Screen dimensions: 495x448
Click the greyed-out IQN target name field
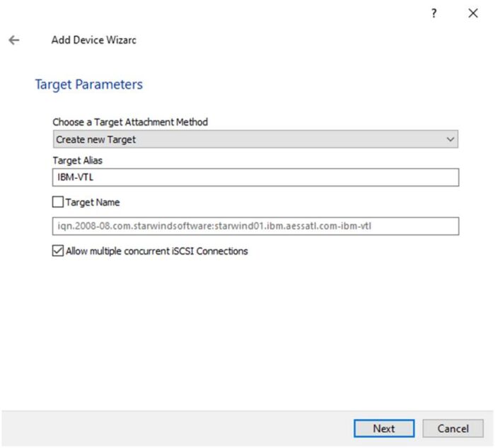click(x=255, y=226)
